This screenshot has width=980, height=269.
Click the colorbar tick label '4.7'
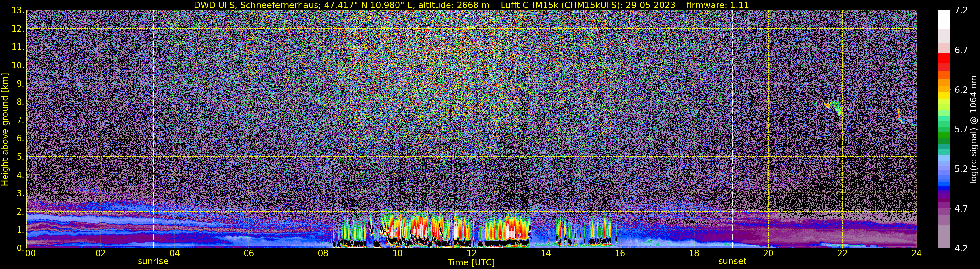point(961,208)
